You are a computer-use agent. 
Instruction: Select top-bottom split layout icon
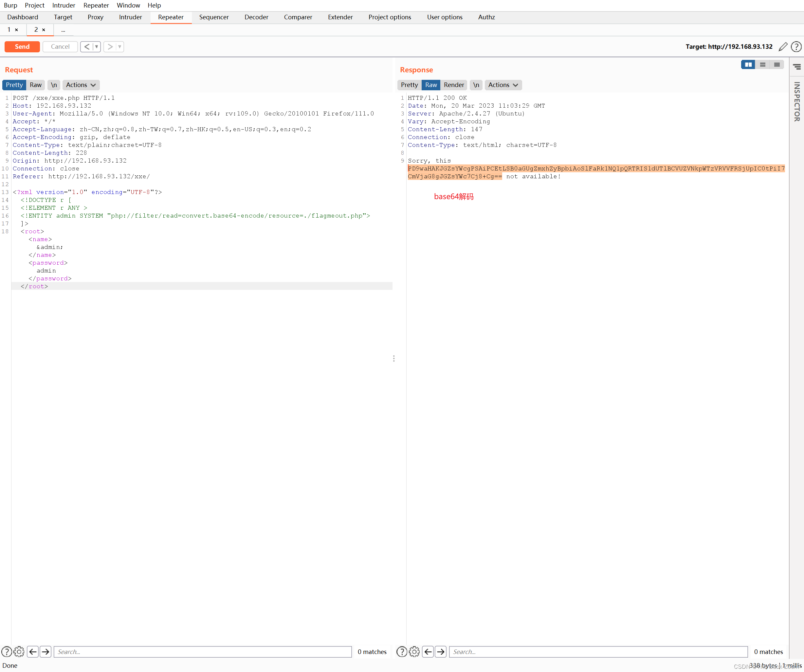762,65
